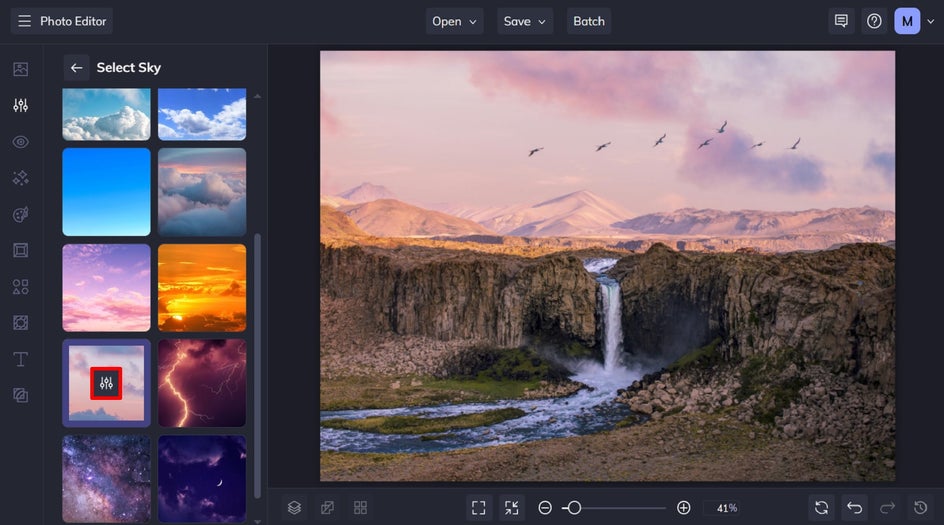944x525 pixels.
Task: Open the Frames sidebar tool
Action: point(20,250)
